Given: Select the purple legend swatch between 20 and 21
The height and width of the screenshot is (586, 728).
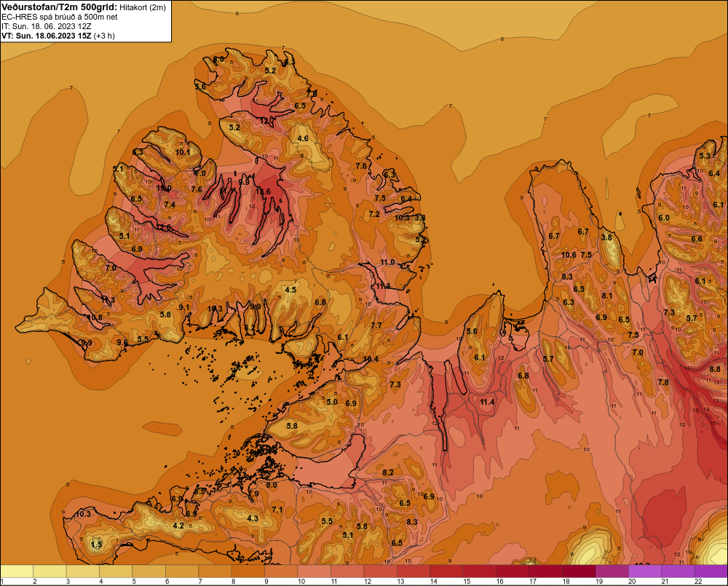Looking at the screenshot, I should click(645, 571).
